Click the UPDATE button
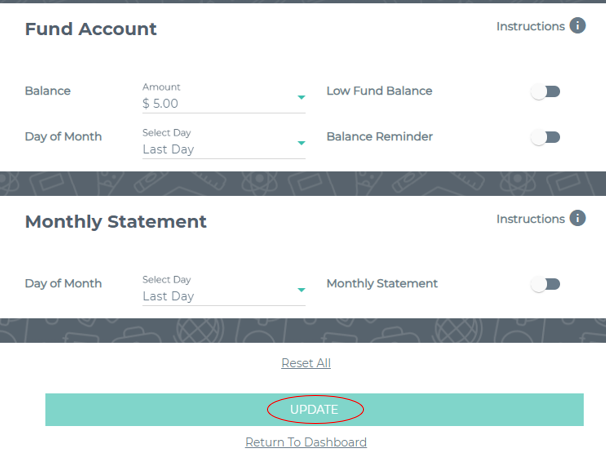Viewport: 606px width, 460px height. [x=314, y=410]
